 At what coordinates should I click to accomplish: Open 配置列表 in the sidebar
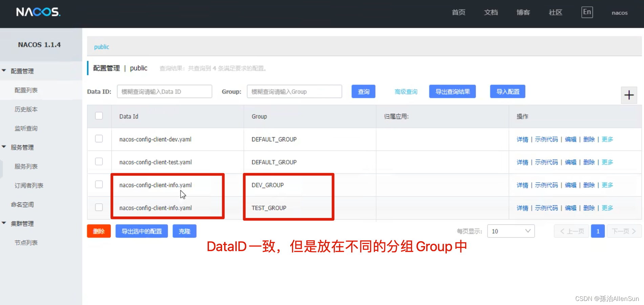click(26, 90)
